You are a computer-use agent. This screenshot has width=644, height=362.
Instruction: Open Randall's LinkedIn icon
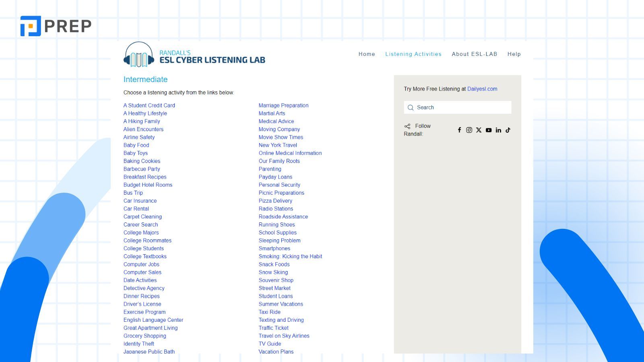click(x=498, y=130)
